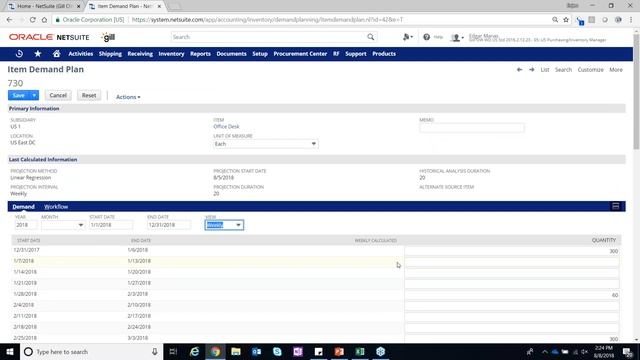Open Outlook from taskbar
The height and width of the screenshot is (360, 640).
point(256,351)
